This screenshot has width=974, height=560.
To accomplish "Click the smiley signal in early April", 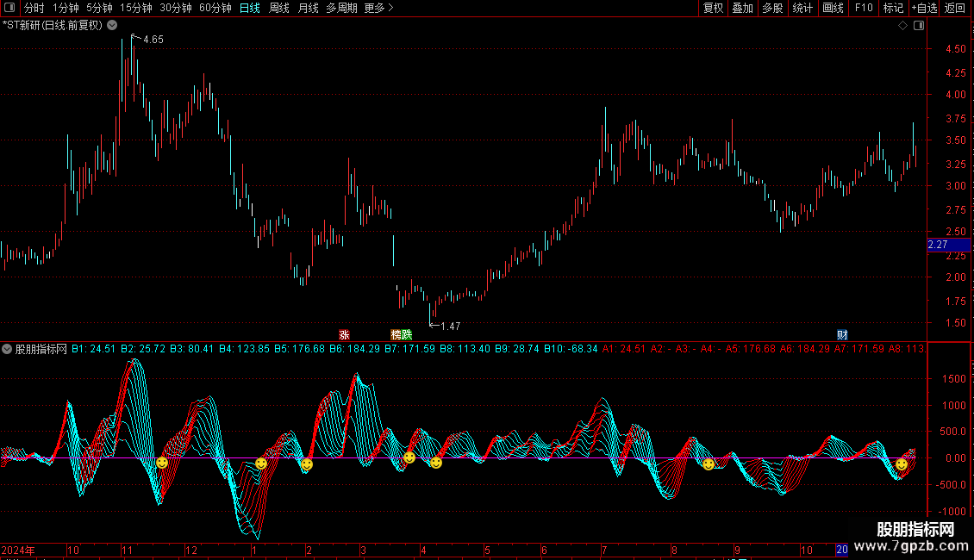I will [x=436, y=463].
